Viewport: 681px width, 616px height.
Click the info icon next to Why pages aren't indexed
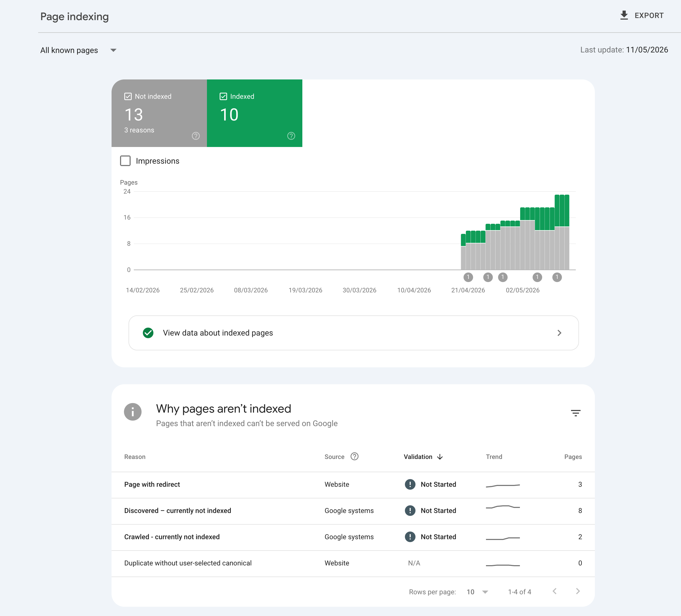click(133, 412)
